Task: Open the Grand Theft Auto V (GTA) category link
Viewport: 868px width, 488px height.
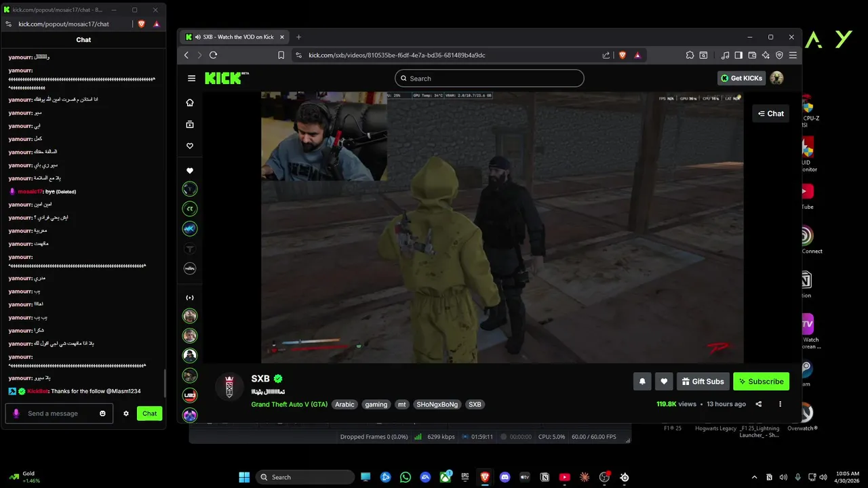Action: tap(290, 405)
